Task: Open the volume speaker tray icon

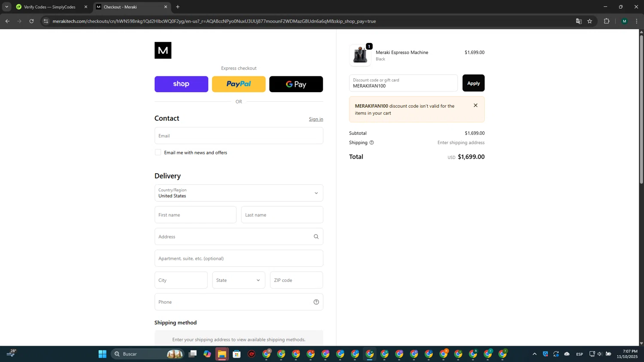Action: pyautogui.click(x=600, y=354)
